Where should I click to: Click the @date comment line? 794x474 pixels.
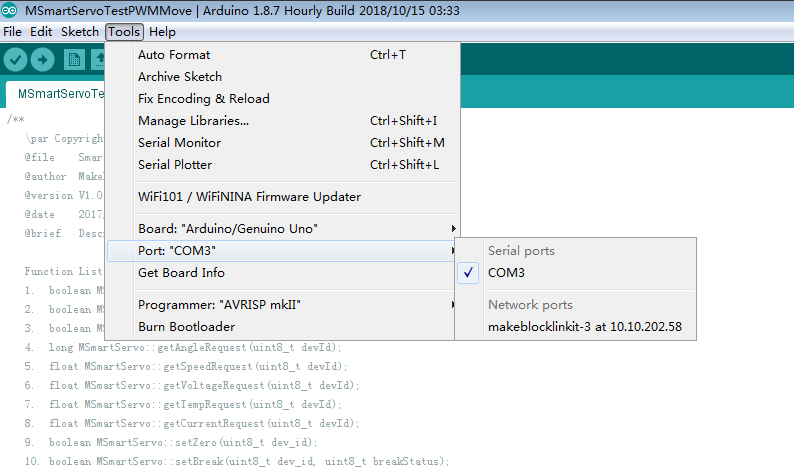(x=64, y=214)
